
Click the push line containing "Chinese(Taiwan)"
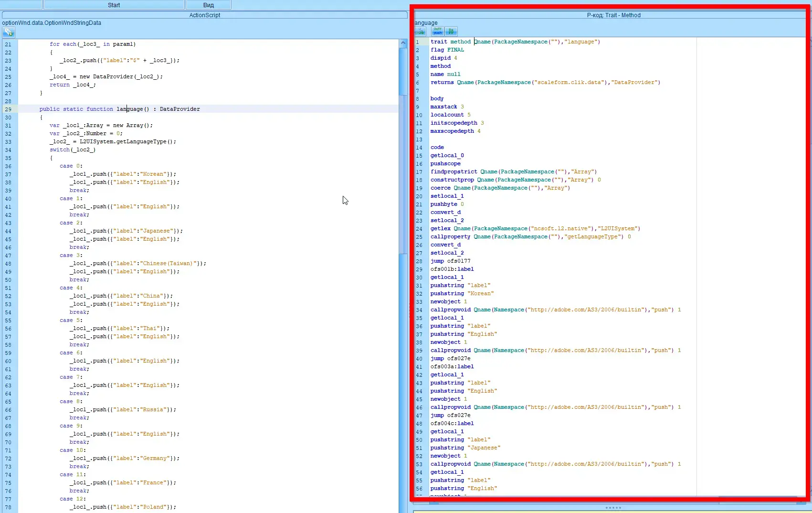(138, 263)
